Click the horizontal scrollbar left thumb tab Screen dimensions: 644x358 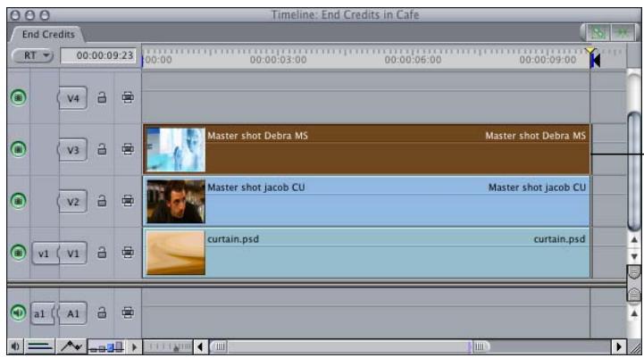(220, 347)
